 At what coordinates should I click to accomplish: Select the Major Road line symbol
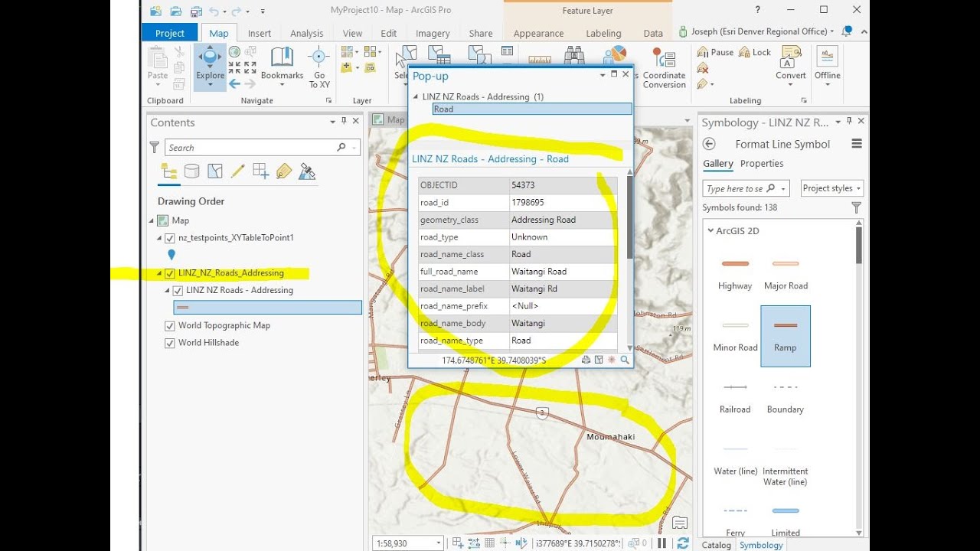786,275
